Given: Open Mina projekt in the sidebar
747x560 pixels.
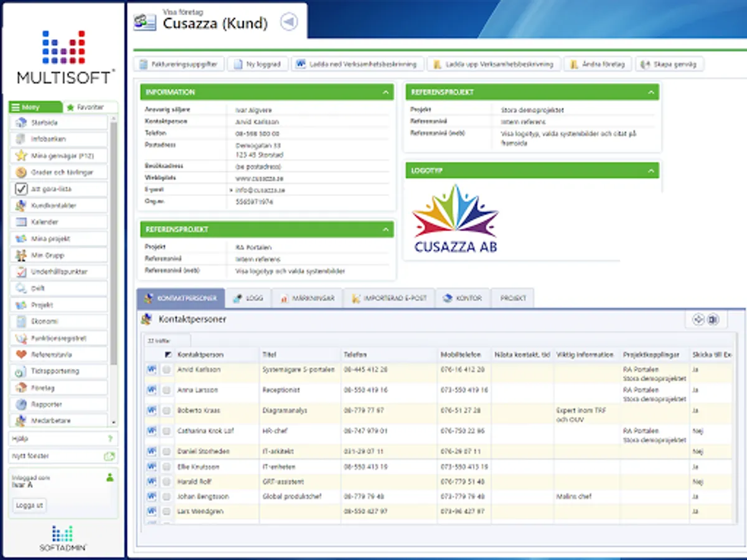Looking at the screenshot, I should tap(59, 239).
